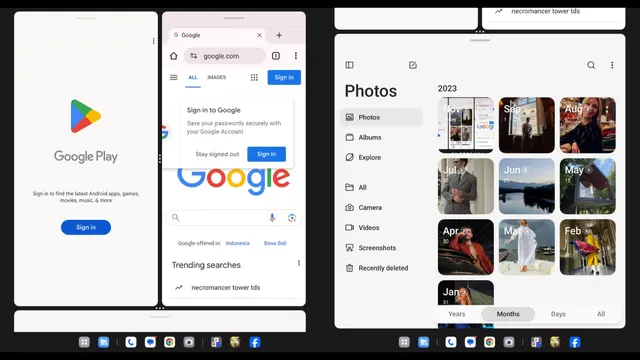Open Facebook from taskbar under Photos window
Screen dimensions: 640x360
click(575, 342)
